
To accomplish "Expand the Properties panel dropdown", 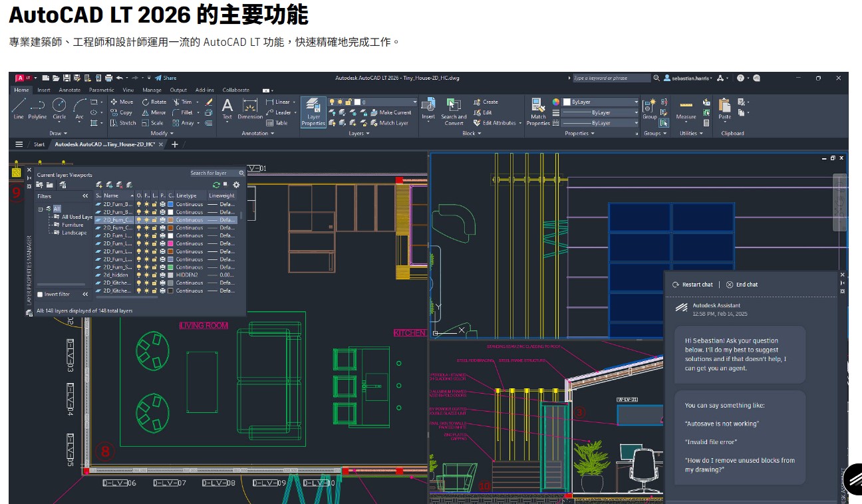I will pyautogui.click(x=579, y=133).
